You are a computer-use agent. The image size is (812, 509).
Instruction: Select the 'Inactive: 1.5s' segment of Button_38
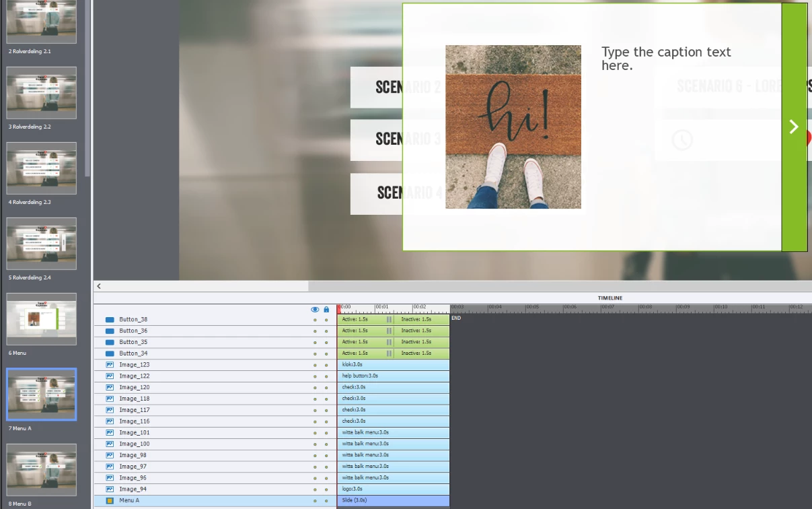tap(422, 320)
